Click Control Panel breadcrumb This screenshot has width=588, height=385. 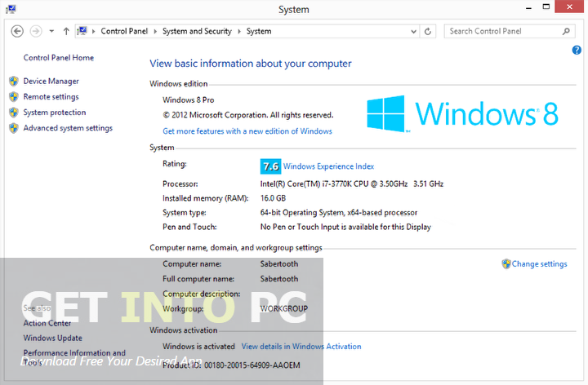point(124,31)
